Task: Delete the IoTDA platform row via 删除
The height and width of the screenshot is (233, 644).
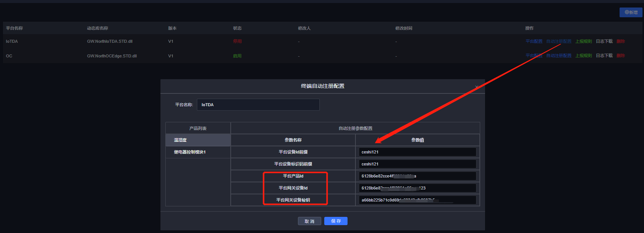Action: (621, 41)
